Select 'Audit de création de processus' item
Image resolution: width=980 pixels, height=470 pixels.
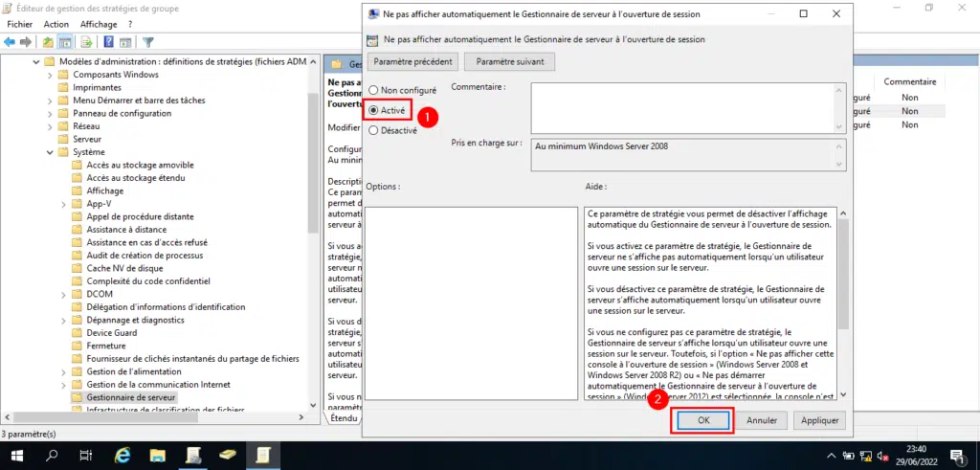[145, 255]
